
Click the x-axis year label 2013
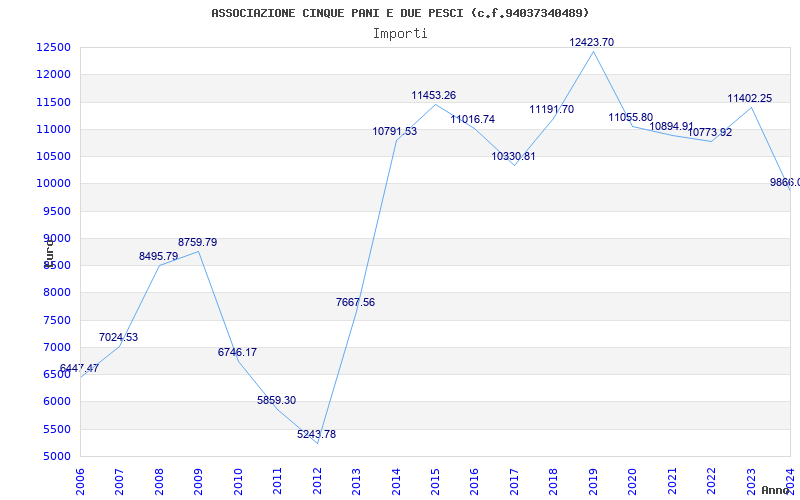(x=356, y=481)
